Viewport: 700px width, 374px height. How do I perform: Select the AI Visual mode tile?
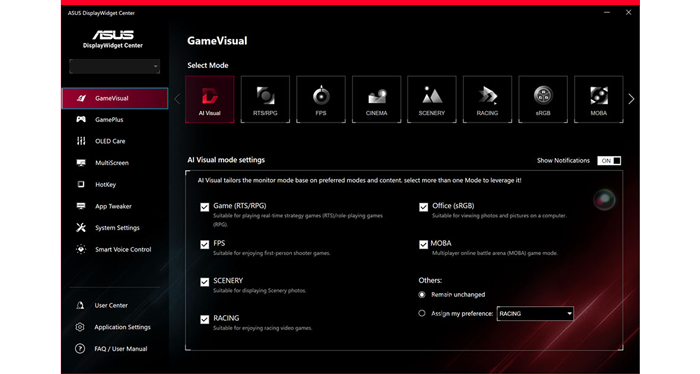[210, 99]
